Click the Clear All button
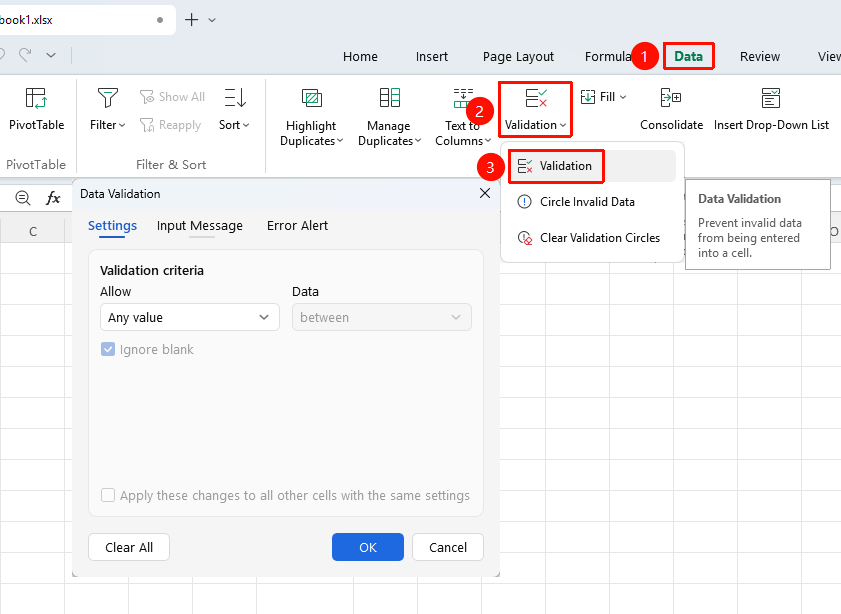This screenshot has height=614, width=841. pyautogui.click(x=129, y=547)
